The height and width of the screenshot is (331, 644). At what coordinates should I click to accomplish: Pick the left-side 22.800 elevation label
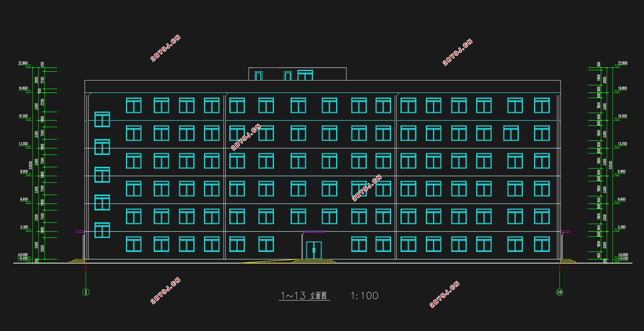[x=23, y=63]
